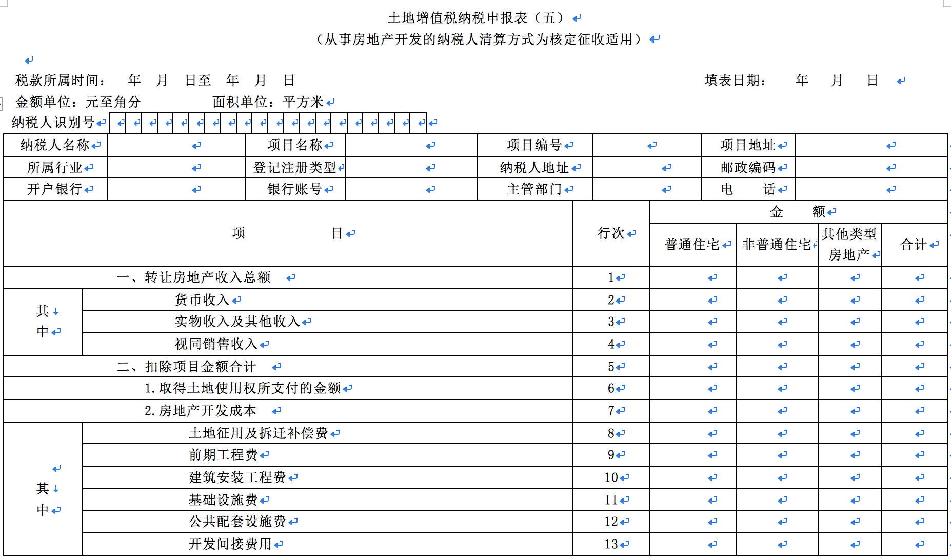Click the first 纳税人识别号 digit box
The width and height of the screenshot is (951, 560).
point(117,123)
